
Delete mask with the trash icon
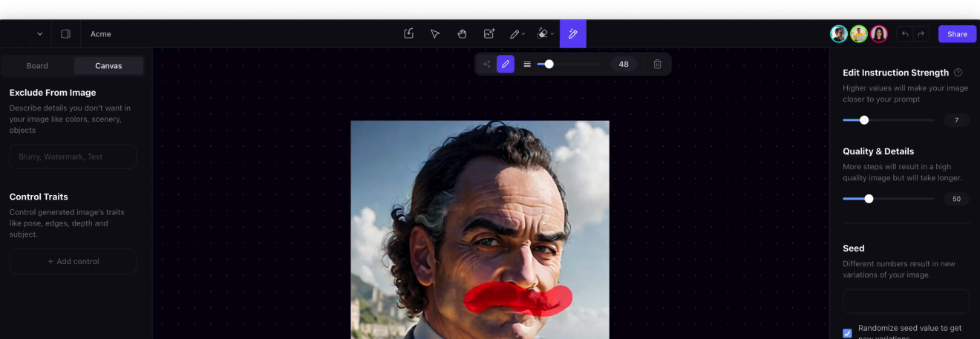coord(657,65)
